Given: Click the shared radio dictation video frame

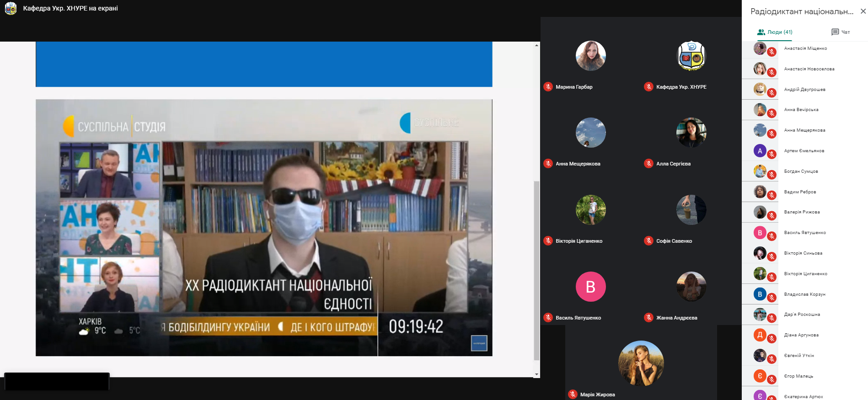Looking at the screenshot, I should pos(264,227).
